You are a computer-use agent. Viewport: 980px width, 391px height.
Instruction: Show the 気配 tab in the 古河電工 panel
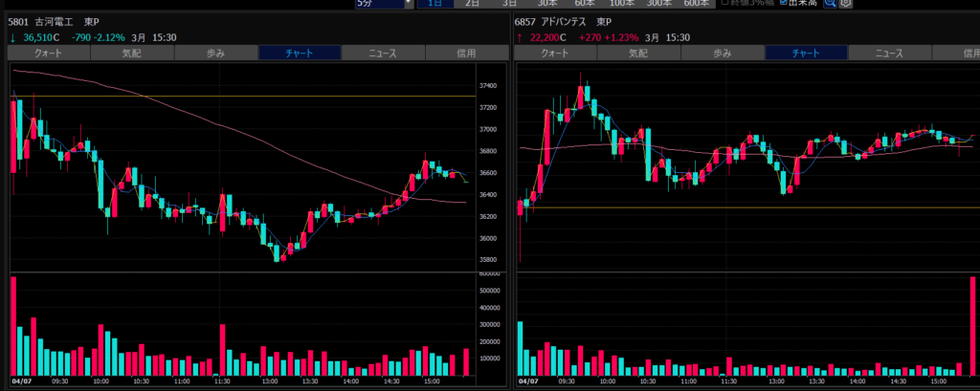coord(131,54)
